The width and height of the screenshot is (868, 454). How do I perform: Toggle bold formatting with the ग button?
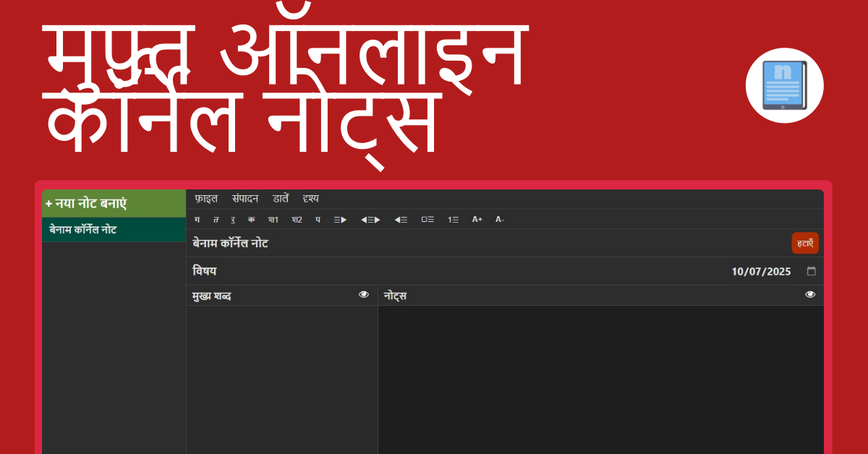click(x=197, y=219)
